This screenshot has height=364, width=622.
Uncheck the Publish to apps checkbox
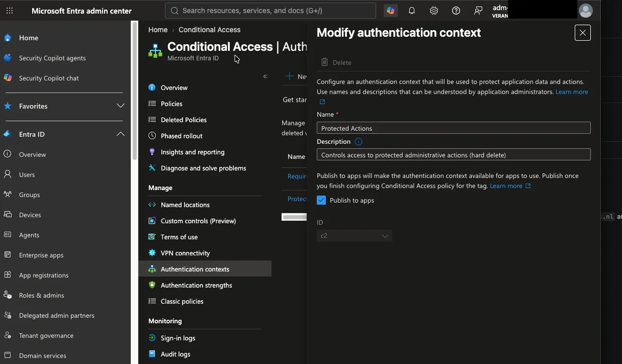pos(321,200)
